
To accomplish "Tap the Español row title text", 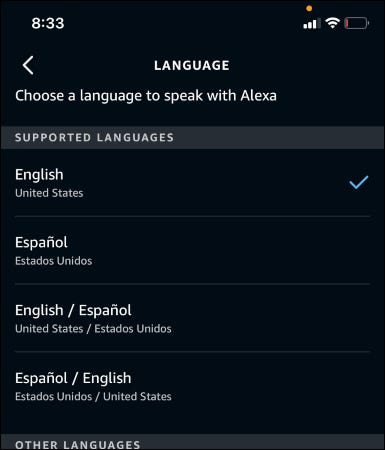I will [41, 242].
